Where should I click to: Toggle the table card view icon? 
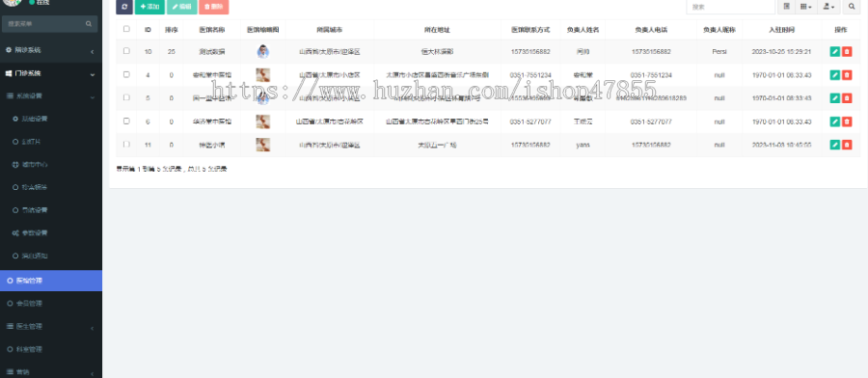tap(786, 7)
